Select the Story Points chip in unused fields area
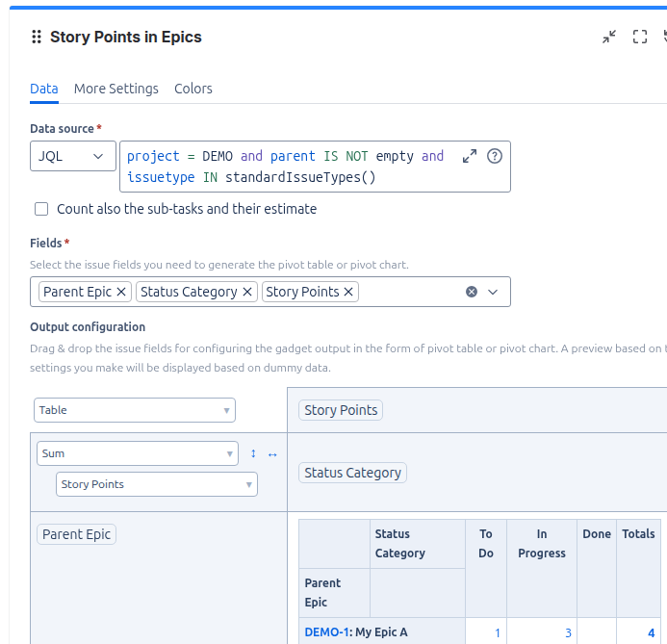 coord(341,410)
